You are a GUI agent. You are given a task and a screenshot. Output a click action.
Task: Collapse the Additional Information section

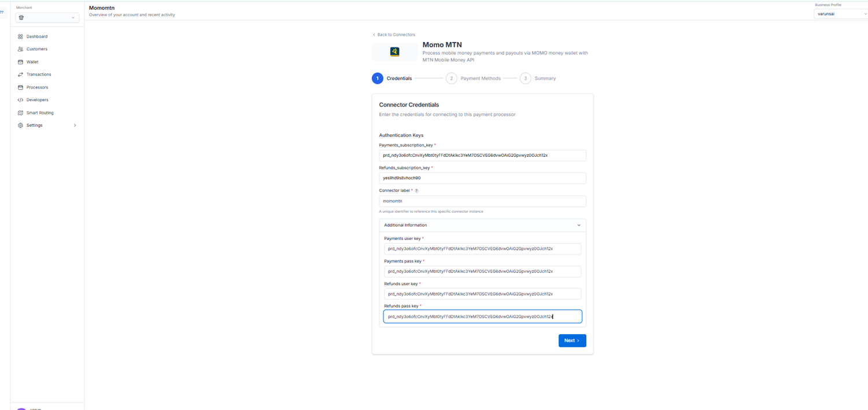[578, 225]
